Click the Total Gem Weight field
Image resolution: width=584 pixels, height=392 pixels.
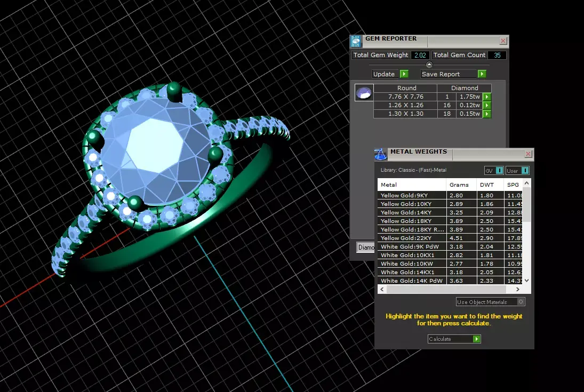click(x=420, y=55)
